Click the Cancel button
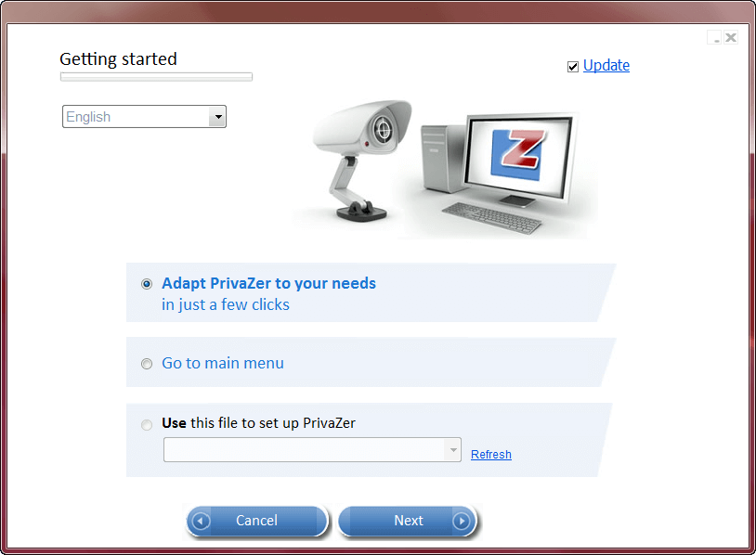This screenshot has height=555, width=756. point(257,521)
